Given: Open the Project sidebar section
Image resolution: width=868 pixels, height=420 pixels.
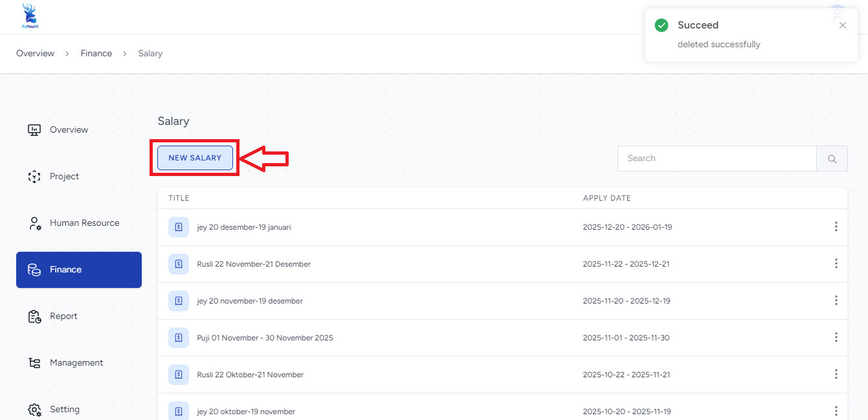Looking at the screenshot, I should coord(64,176).
